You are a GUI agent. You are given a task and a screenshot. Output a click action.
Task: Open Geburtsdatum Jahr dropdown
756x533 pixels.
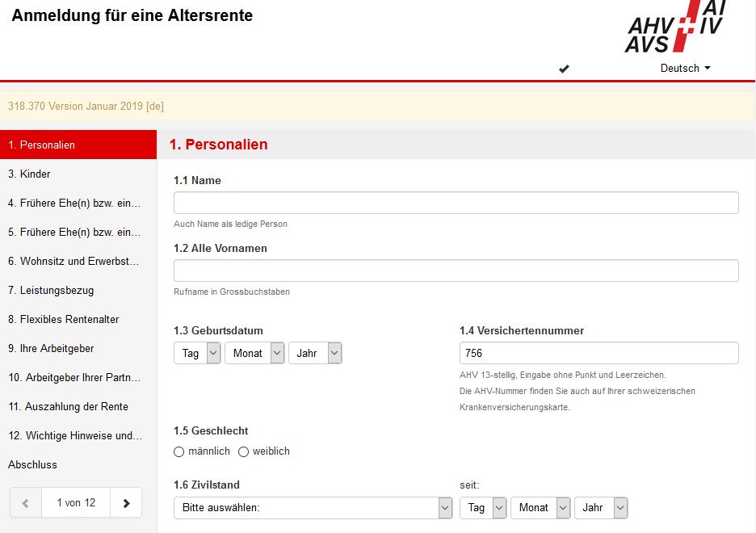coord(315,353)
